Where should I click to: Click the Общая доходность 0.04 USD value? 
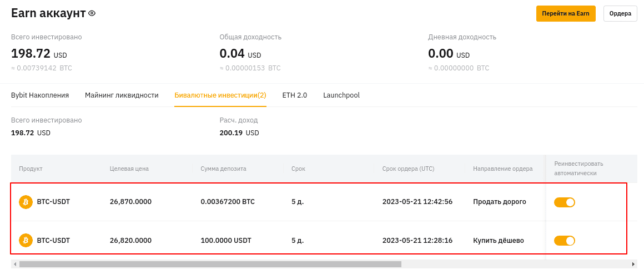pos(240,53)
